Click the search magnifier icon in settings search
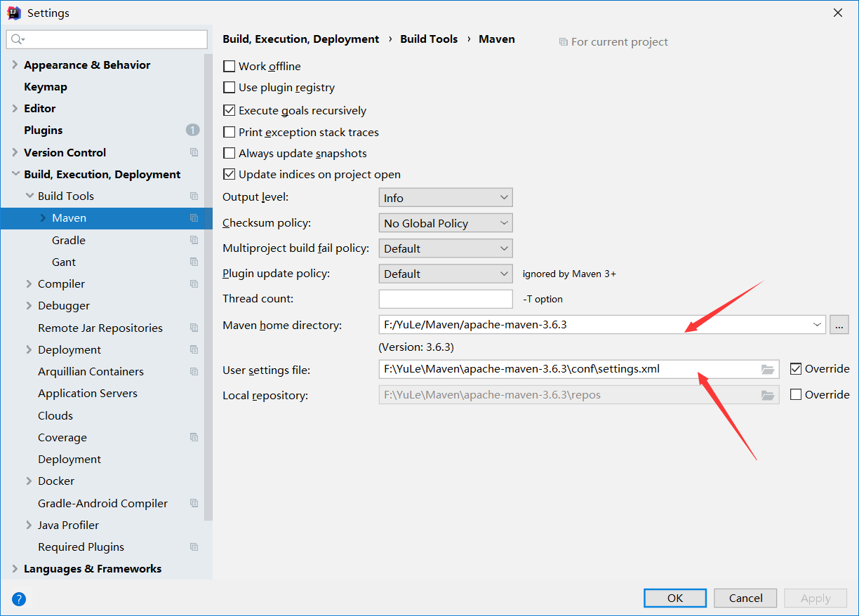 tap(18, 39)
